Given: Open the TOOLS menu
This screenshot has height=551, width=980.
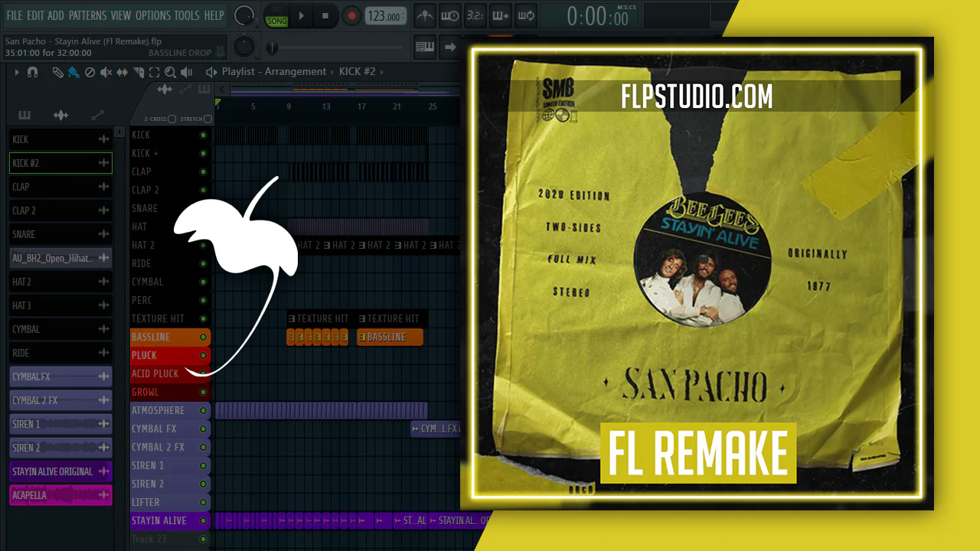Looking at the screenshot, I should [x=187, y=15].
